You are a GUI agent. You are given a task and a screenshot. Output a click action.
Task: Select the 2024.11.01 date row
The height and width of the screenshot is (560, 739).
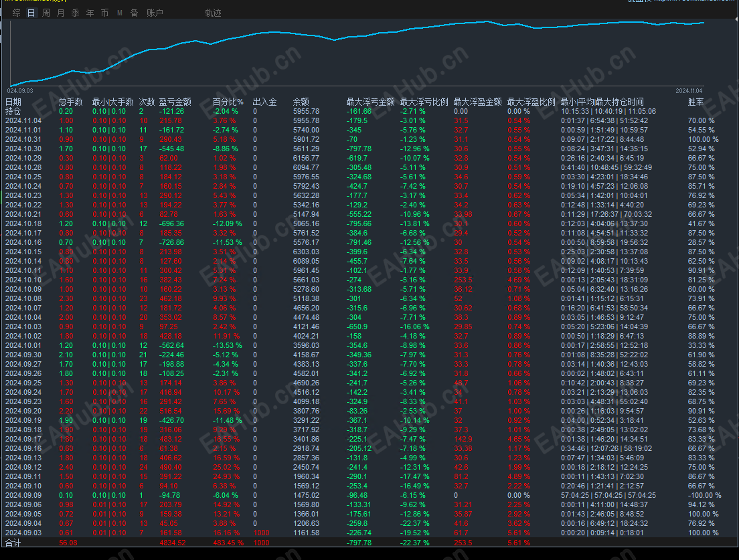(23, 130)
